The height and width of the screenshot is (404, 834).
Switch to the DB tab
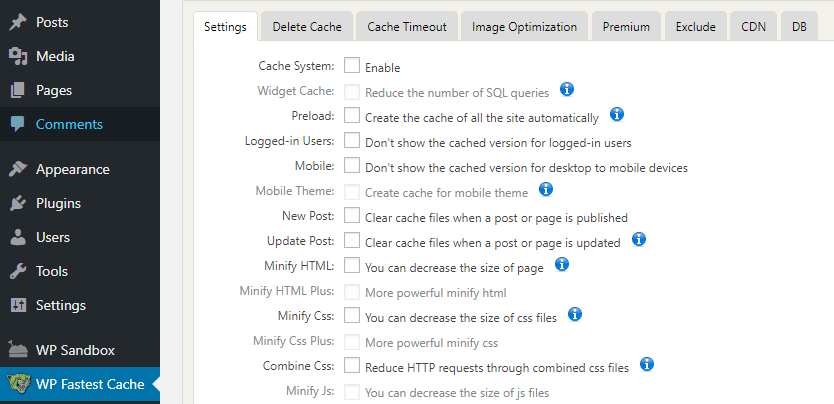point(799,27)
